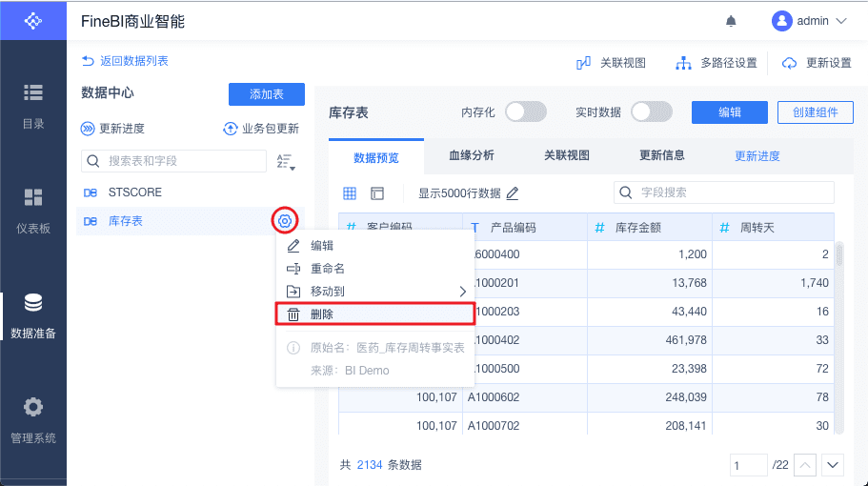Click the data table vertical scrollbar
Screen dimensions: 868x486
point(839,254)
